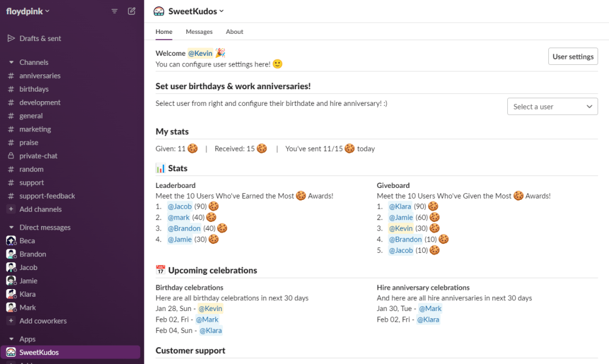The height and width of the screenshot is (364, 609).
Task: Click the SweetKudos app logo in header
Action: 159,11
